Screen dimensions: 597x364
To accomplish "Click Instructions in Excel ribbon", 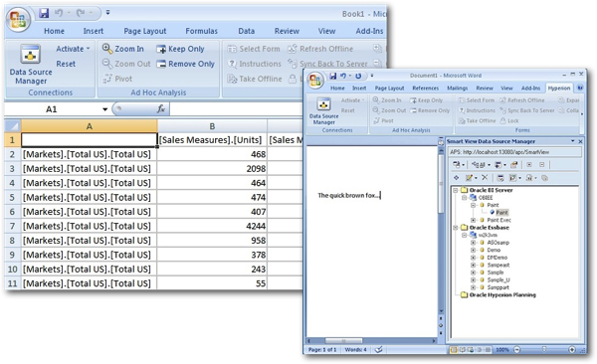I will tap(255, 64).
